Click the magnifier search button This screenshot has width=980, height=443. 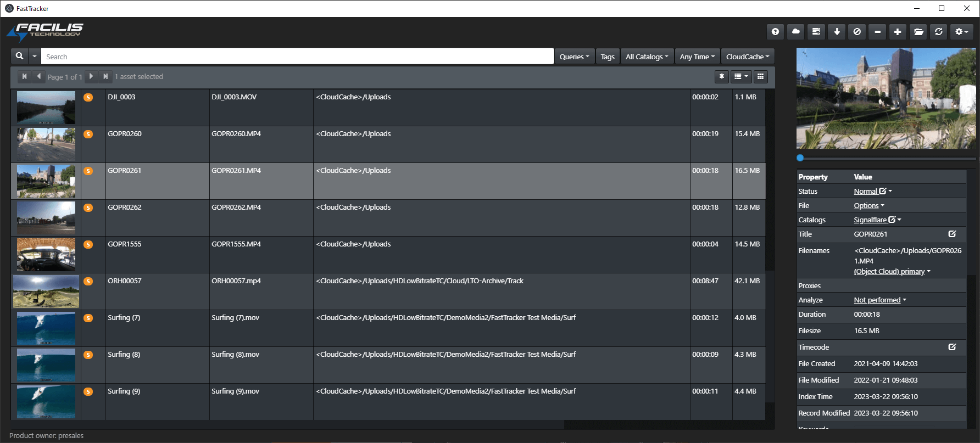(19, 56)
